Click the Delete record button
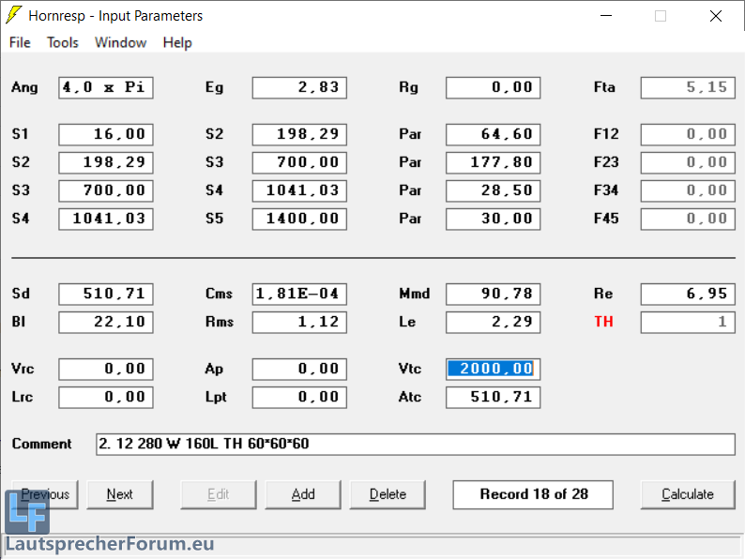The height and width of the screenshot is (560, 745). 388,494
